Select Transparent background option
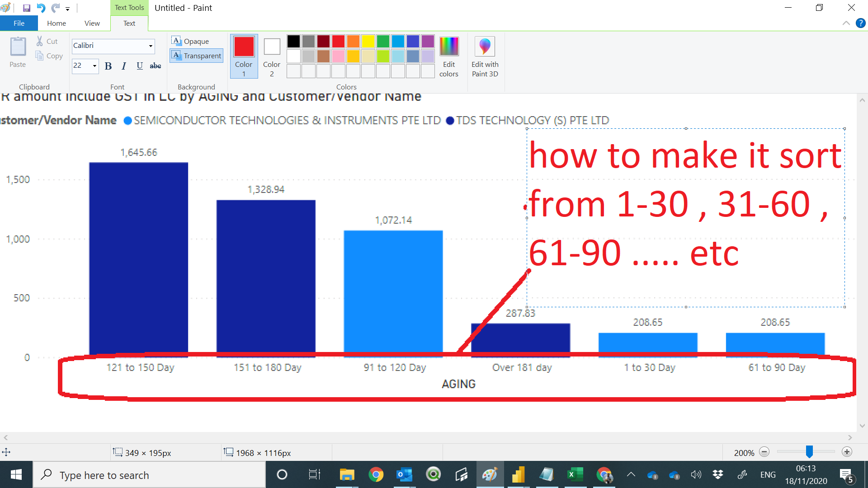Viewport: 868px width, 488px height. pyautogui.click(x=197, y=56)
